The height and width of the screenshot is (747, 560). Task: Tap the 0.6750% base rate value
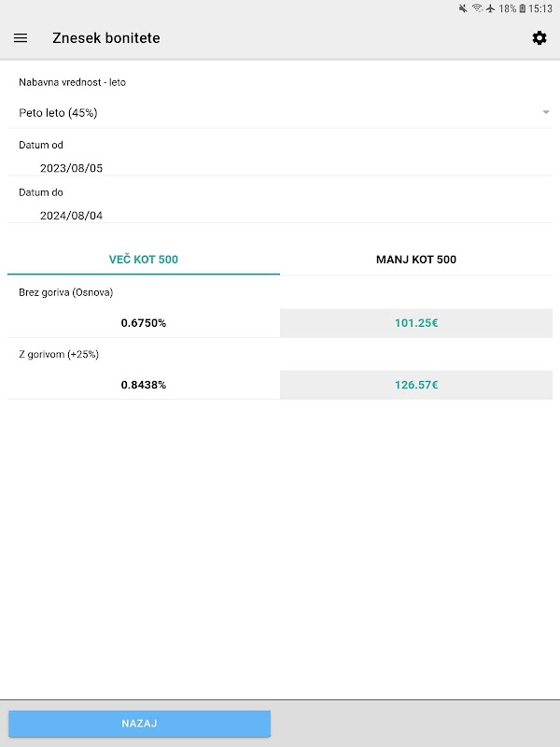pos(144,322)
